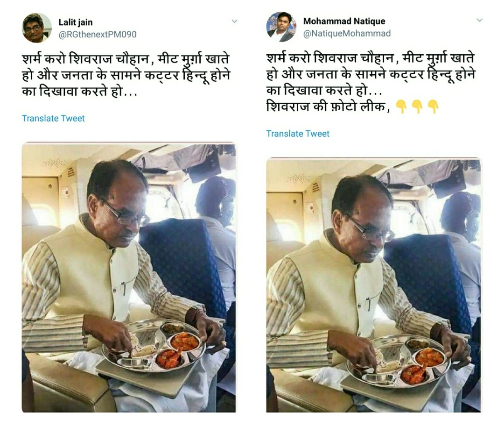Open Lalit jain's profile avatar
This screenshot has width=504, height=427.
click(x=37, y=28)
